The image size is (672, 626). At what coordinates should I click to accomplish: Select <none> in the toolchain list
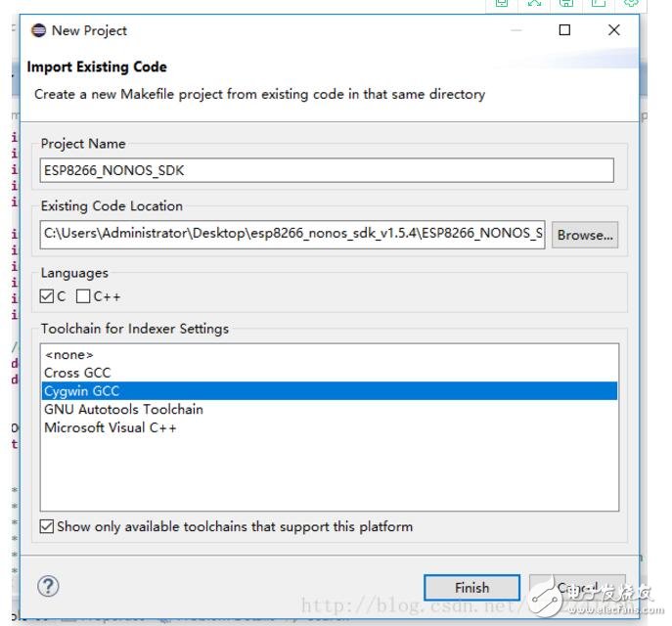68,355
